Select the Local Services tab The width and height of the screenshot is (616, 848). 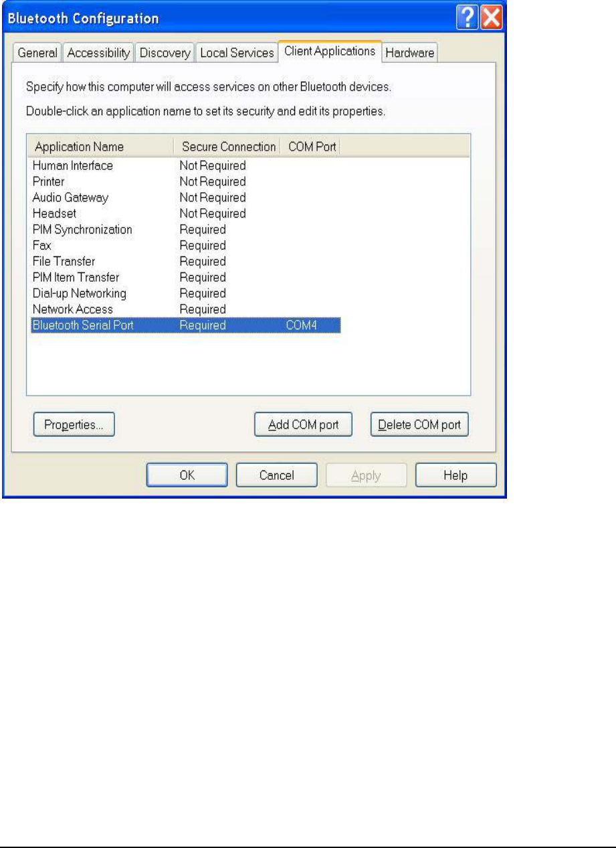[x=237, y=53]
